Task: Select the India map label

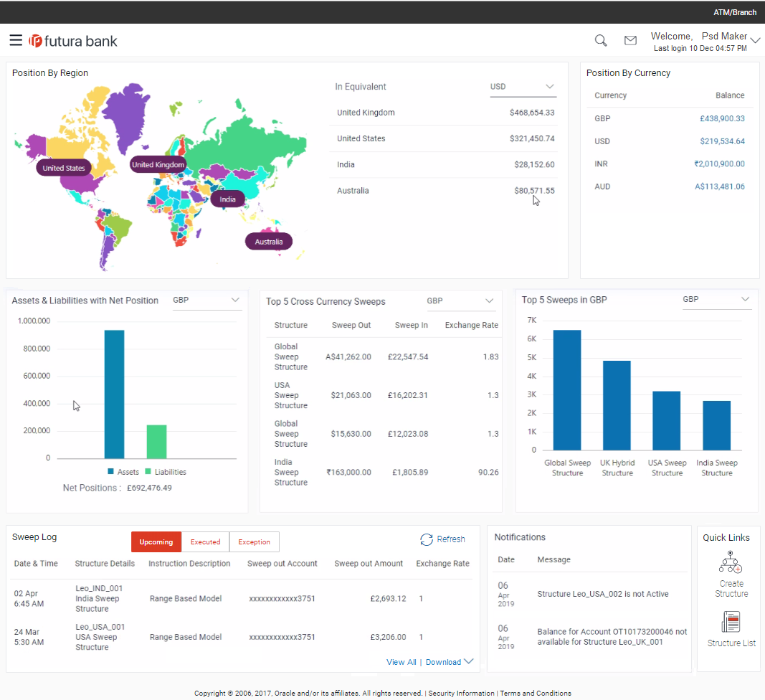Action: point(227,199)
